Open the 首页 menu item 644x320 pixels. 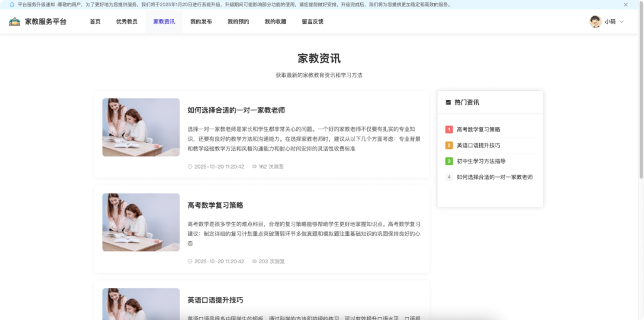[95, 21]
